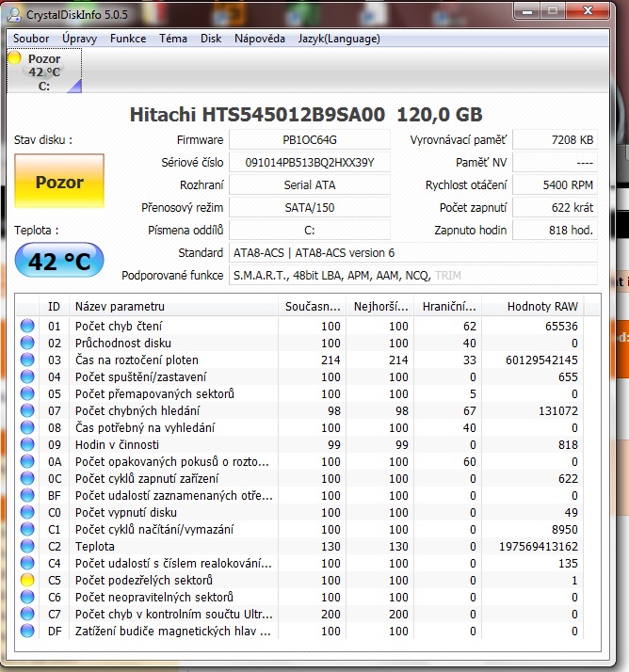629x672 pixels.
Task: Open the Téma menu
Action: click(173, 39)
